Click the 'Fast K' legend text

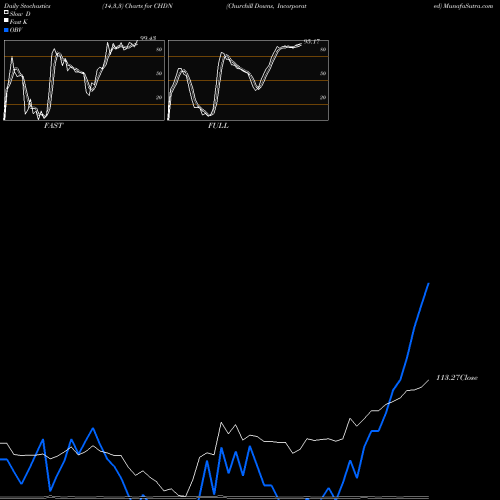[19, 22]
